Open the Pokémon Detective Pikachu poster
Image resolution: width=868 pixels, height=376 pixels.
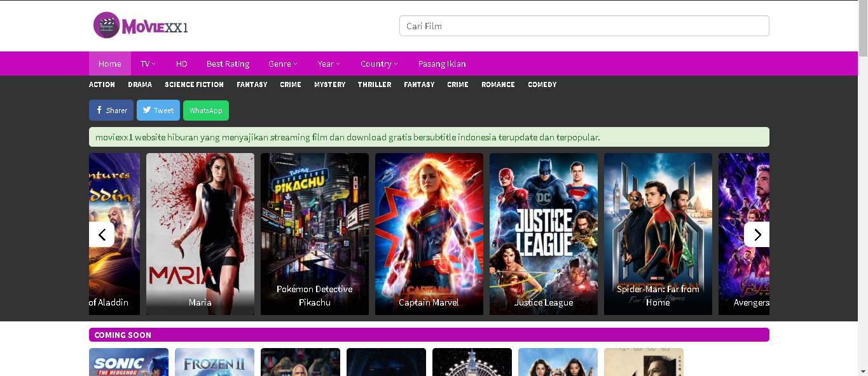(x=315, y=234)
